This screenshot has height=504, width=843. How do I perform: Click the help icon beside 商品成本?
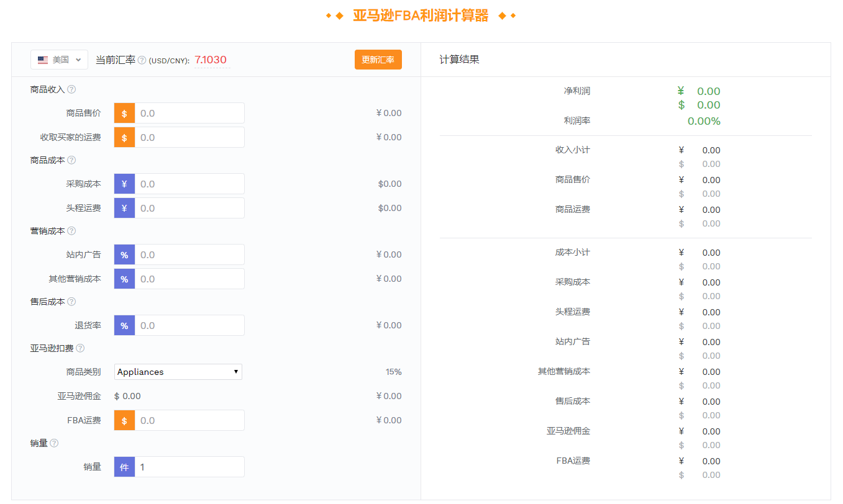point(71,160)
